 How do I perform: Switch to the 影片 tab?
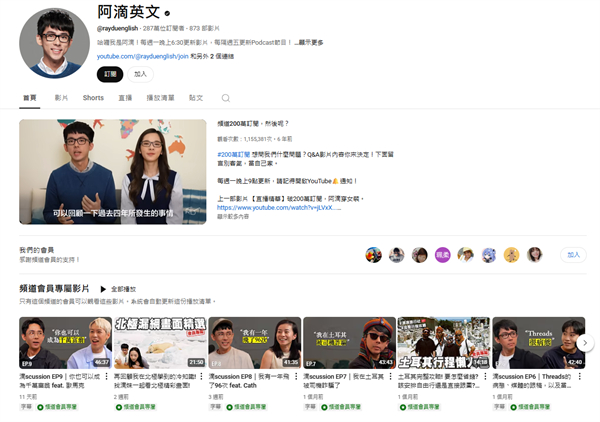[61, 98]
